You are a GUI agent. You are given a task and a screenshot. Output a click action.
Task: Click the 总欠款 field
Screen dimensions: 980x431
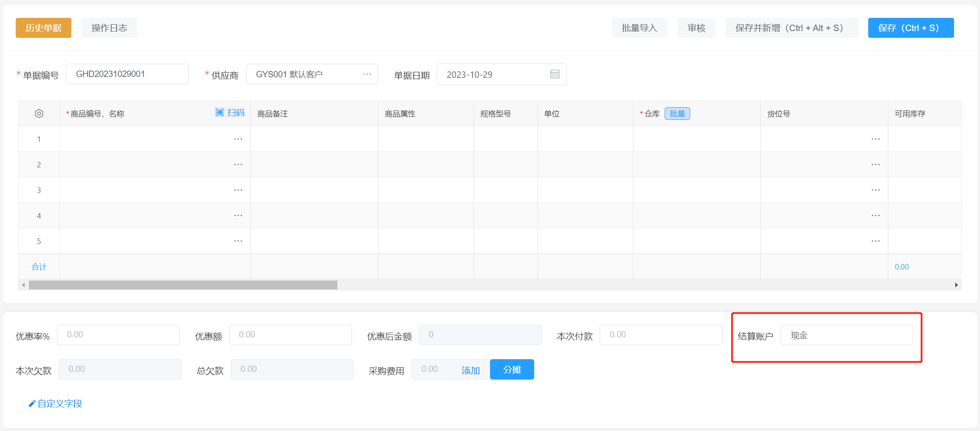click(x=292, y=369)
